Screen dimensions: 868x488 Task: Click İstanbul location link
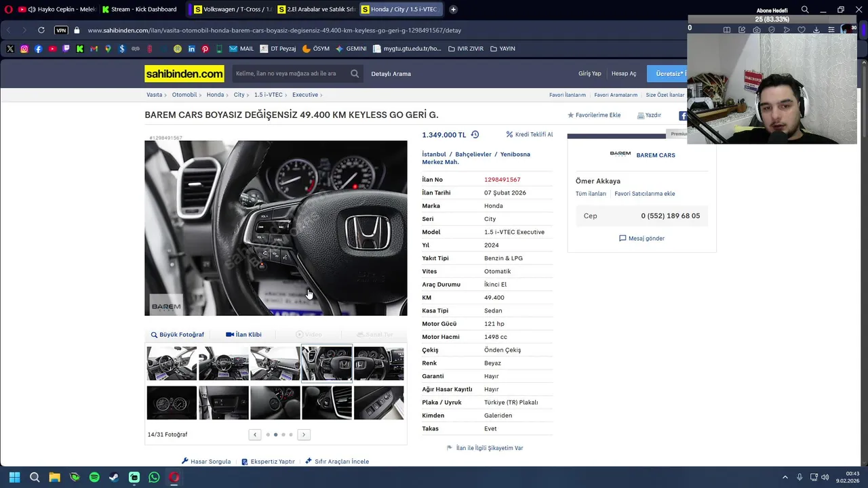click(434, 155)
